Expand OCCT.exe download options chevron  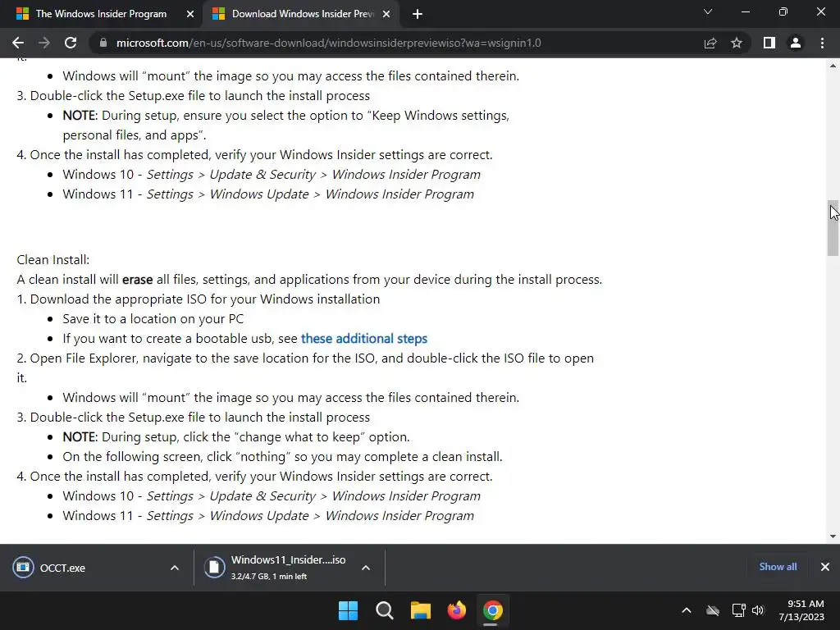point(175,568)
